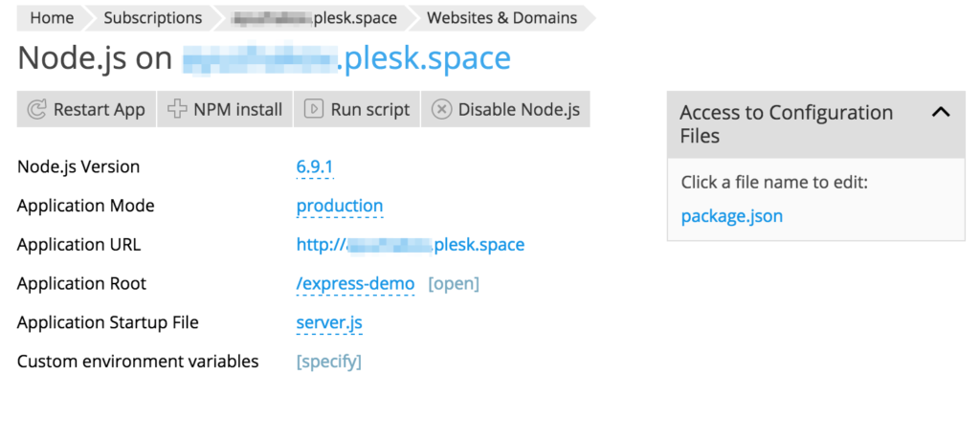980x440 pixels.
Task: Open Subscriptions breadcrumb
Action: pos(152,18)
